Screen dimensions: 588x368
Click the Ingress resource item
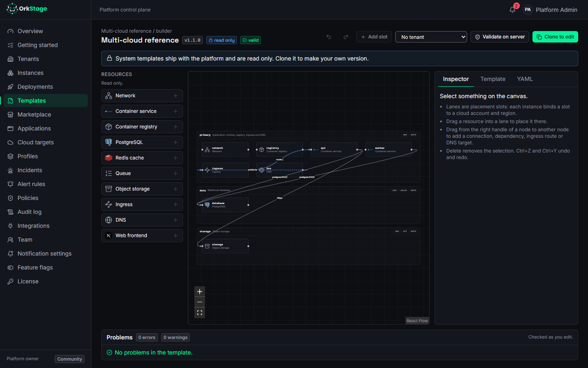click(x=142, y=204)
